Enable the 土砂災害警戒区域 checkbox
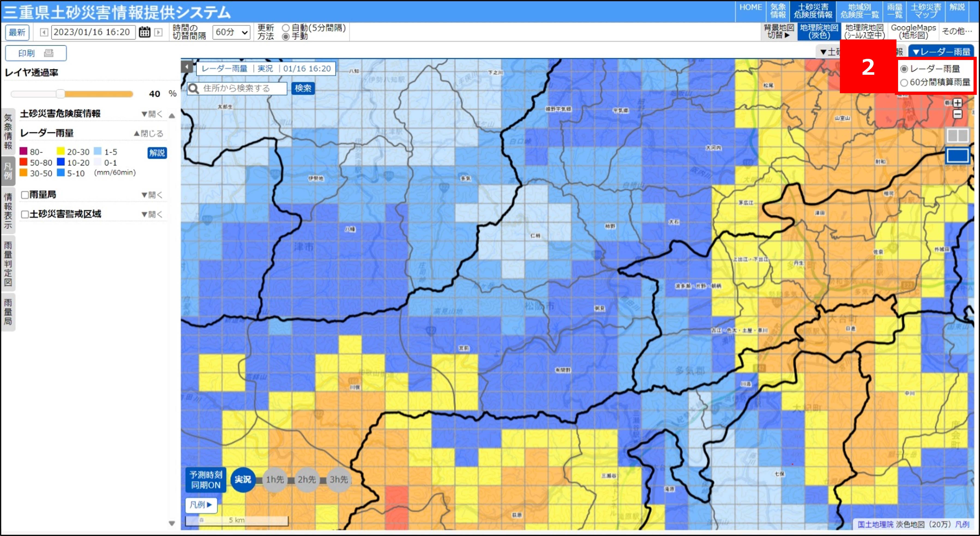The width and height of the screenshot is (980, 536). 25,215
